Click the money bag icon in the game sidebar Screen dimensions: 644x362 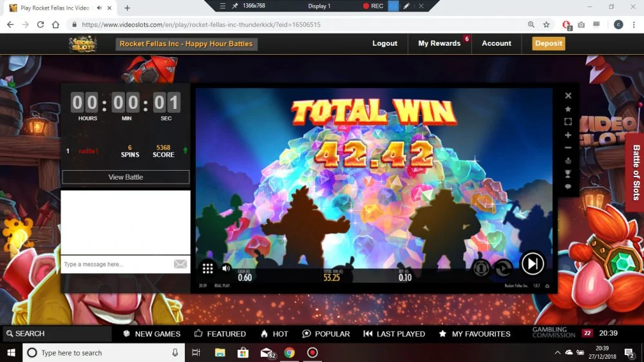(x=568, y=160)
